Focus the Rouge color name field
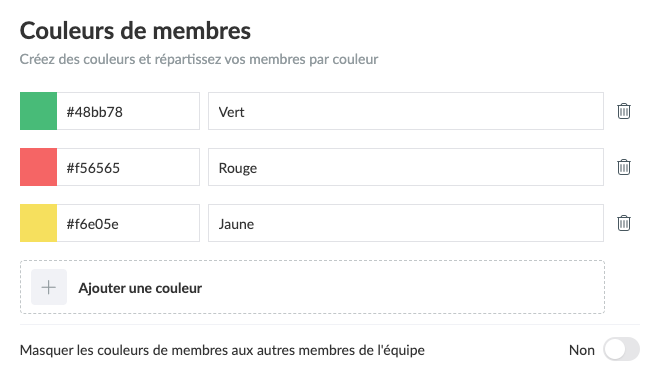This screenshot has height=375, width=658. pyautogui.click(x=406, y=167)
